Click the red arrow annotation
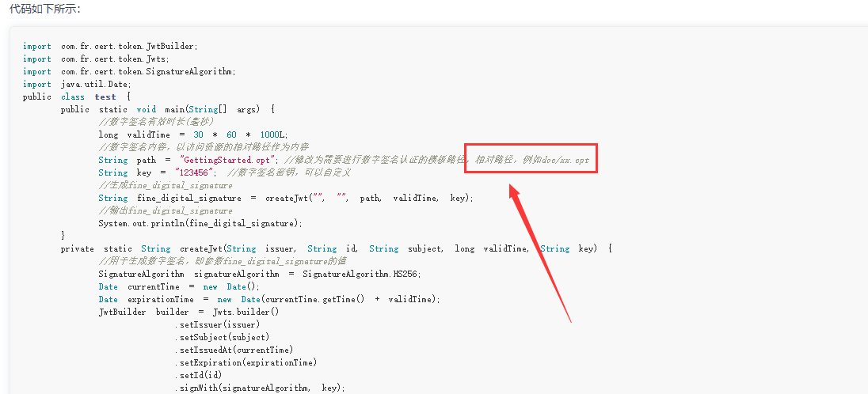Image resolution: width=868 pixels, height=394 pixels. (540, 253)
